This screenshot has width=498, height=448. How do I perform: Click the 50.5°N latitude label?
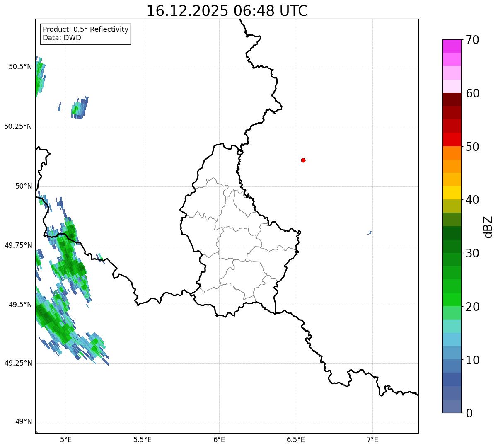tap(20, 67)
